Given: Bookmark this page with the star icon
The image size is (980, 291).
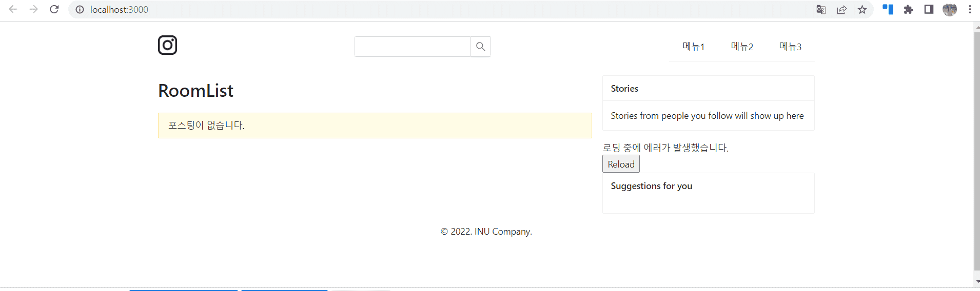Looking at the screenshot, I should (862, 9).
